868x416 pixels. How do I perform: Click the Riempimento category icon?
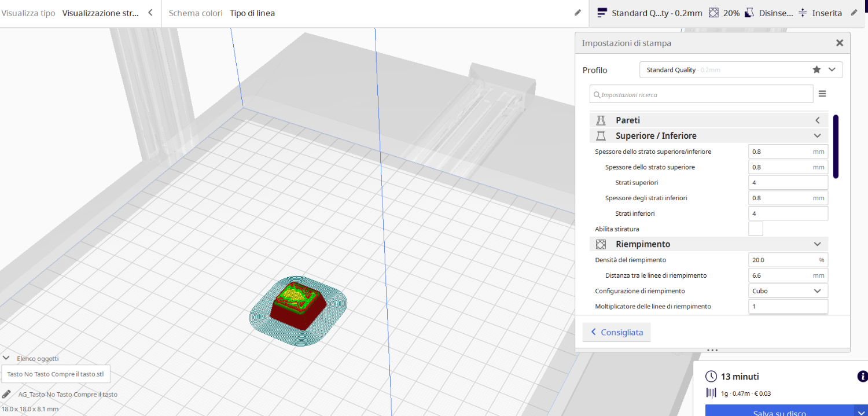point(601,244)
